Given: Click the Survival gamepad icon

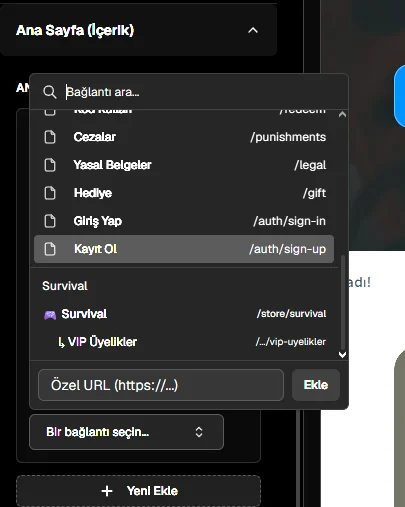Looking at the screenshot, I should pos(50,314).
